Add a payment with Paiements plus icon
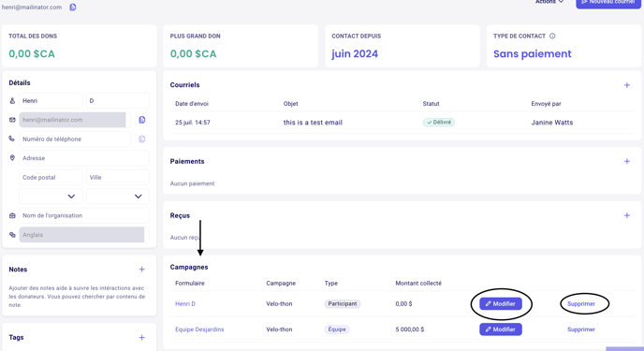 tap(627, 161)
